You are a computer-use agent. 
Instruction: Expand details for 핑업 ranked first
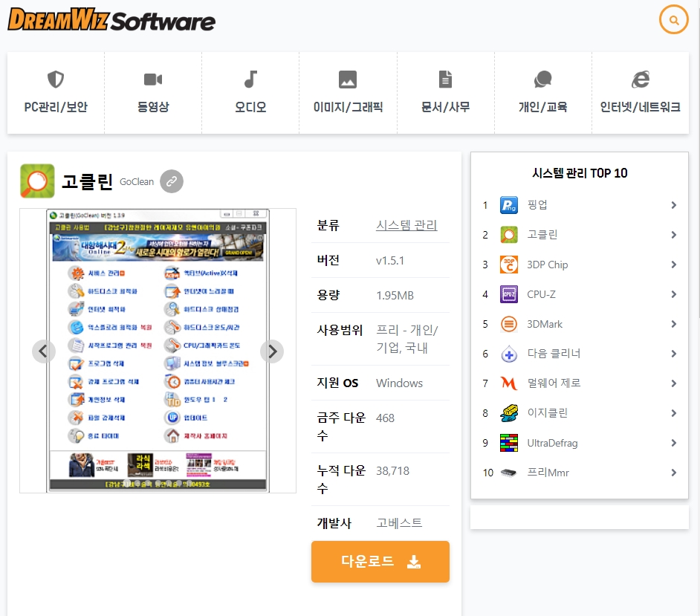tap(674, 205)
